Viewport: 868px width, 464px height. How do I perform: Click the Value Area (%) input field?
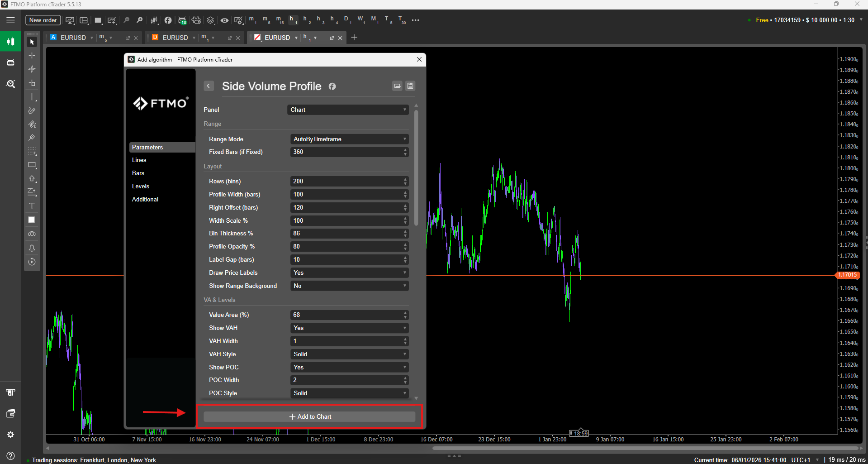pyautogui.click(x=346, y=315)
